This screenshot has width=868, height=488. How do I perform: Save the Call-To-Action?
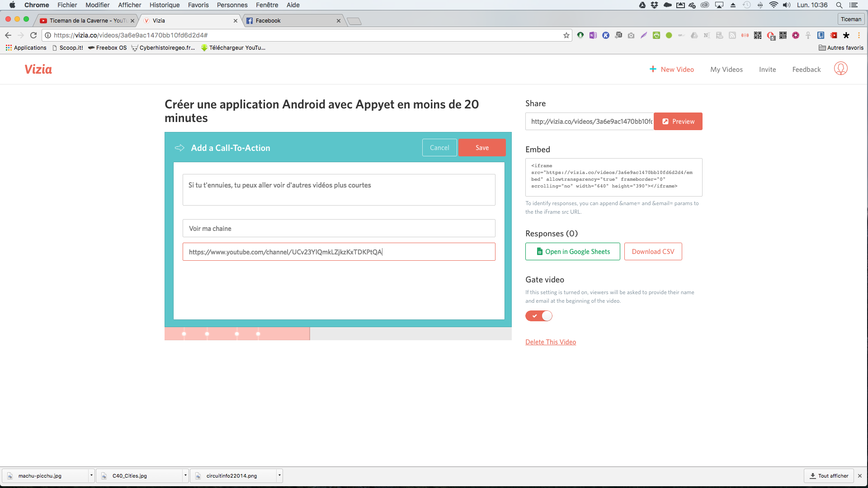(482, 148)
